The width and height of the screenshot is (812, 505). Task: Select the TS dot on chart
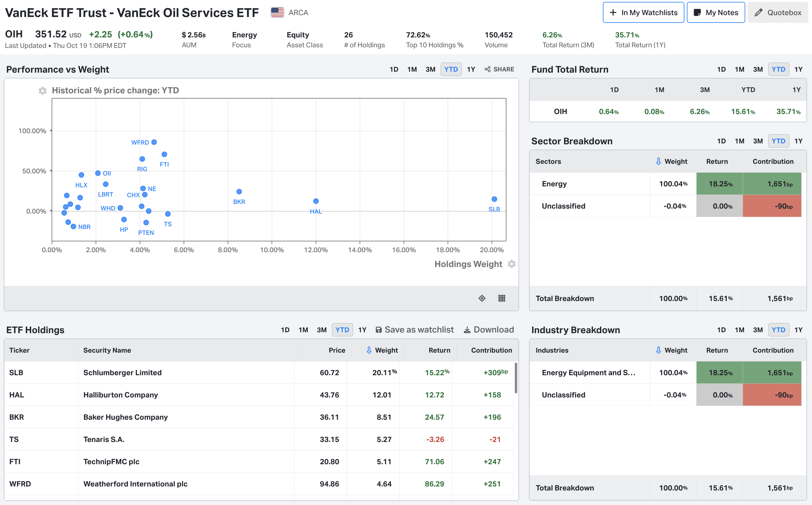point(168,214)
